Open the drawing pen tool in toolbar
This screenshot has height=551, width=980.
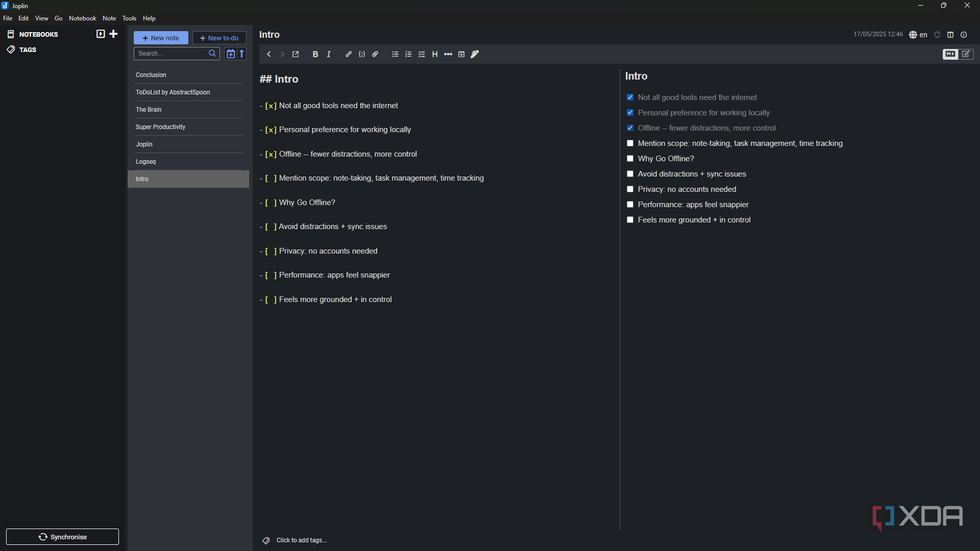pyautogui.click(x=475, y=55)
